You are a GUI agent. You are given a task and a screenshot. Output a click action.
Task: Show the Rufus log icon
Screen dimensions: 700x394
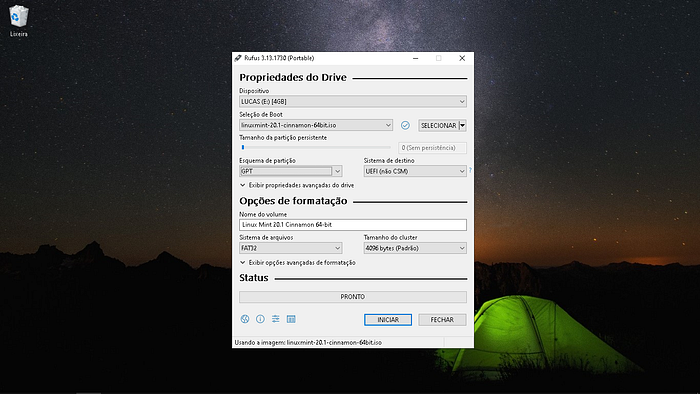pos(291,319)
